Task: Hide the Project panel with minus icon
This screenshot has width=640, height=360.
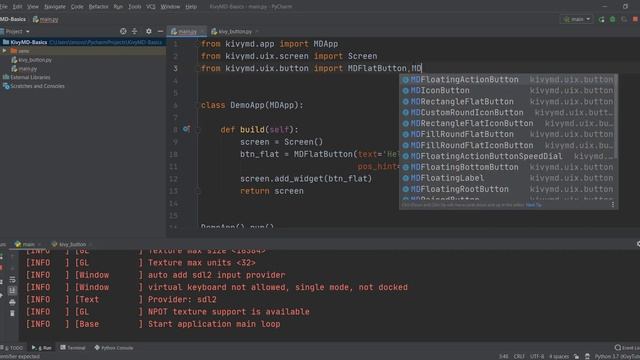Action: pyautogui.click(x=160, y=31)
